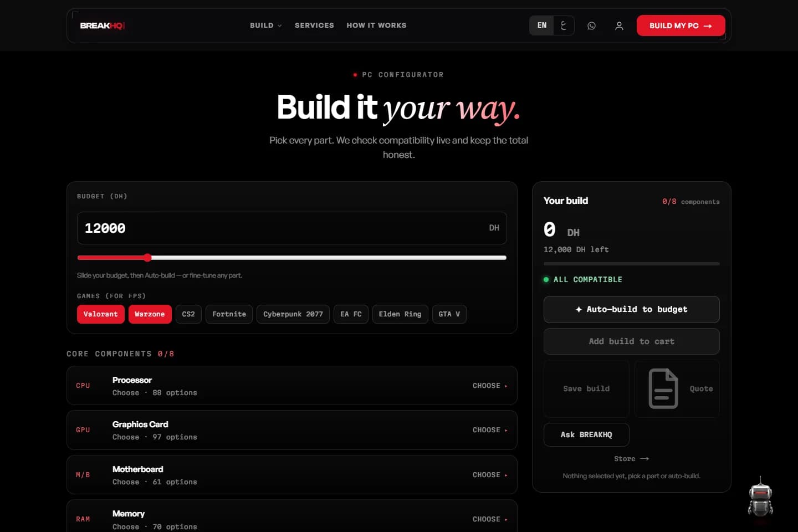The image size is (798, 532).
Task: Open the robot chat assistant
Action: (760, 498)
